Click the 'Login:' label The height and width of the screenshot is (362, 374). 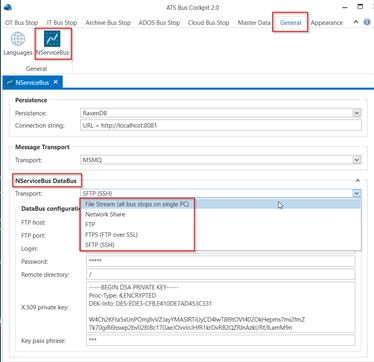pos(29,249)
